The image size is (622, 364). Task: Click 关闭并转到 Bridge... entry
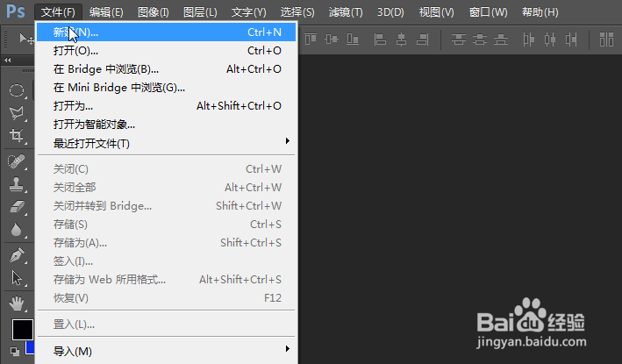pos(166,206)
